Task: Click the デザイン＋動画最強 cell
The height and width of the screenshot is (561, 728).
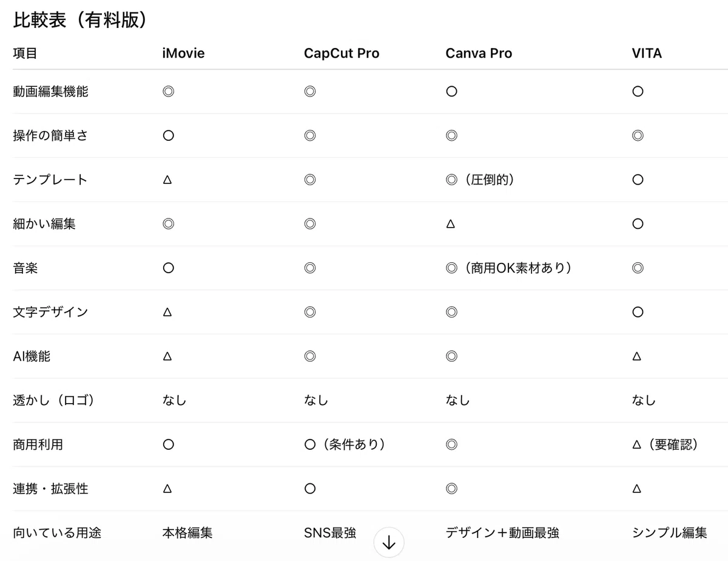Action: [x=502, y=533]
